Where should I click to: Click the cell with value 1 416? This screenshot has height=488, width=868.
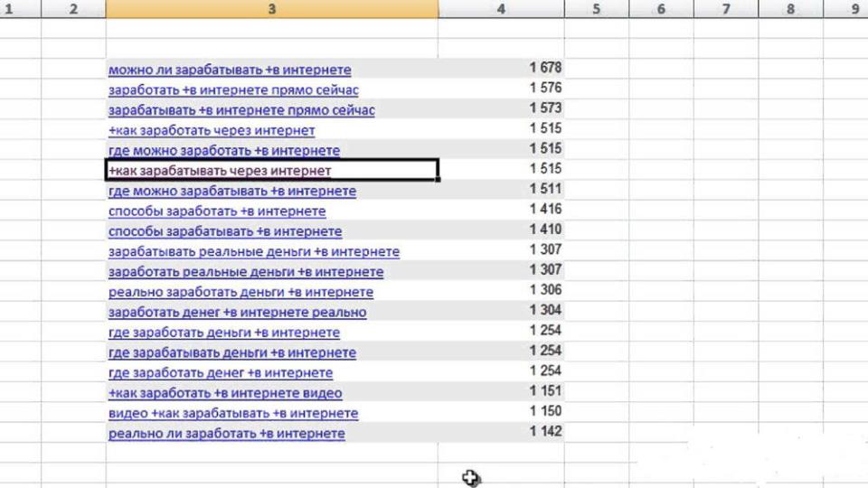501,210
